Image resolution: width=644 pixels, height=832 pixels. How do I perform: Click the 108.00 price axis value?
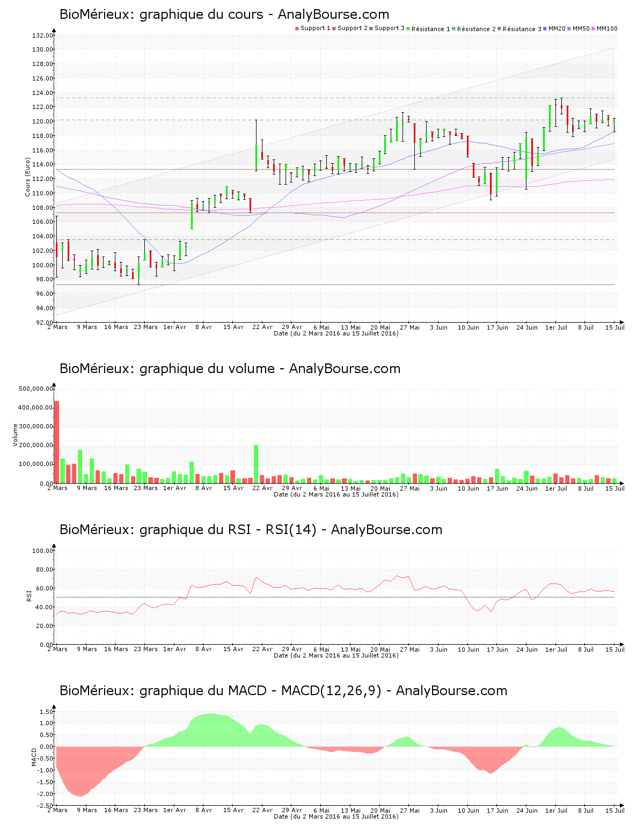pos(42,208)
